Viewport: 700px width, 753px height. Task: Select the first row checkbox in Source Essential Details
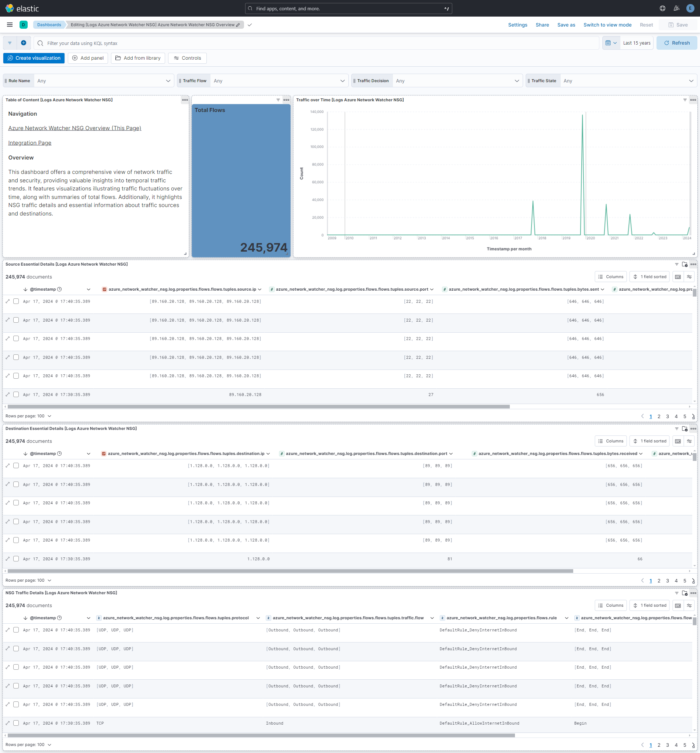pyautogui.click(x=16, y=301)
